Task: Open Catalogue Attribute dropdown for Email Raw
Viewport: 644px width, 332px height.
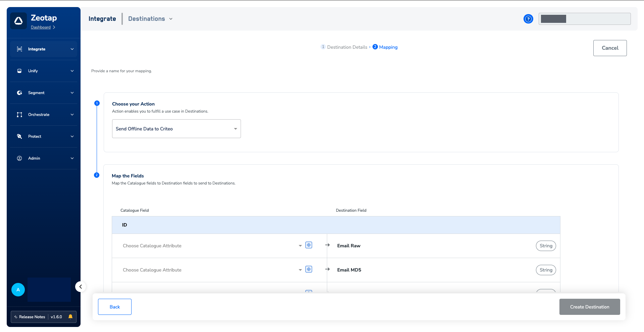Action: pos(212,246)
